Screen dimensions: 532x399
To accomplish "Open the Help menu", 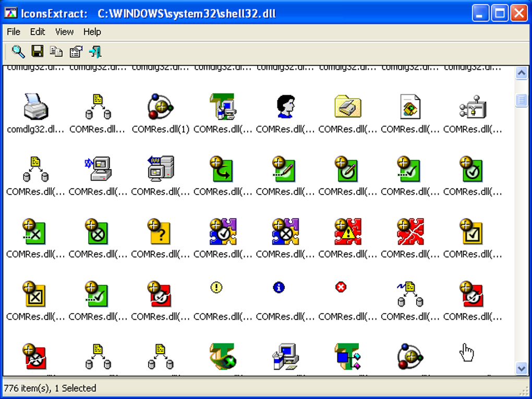I will pos(92,32).
